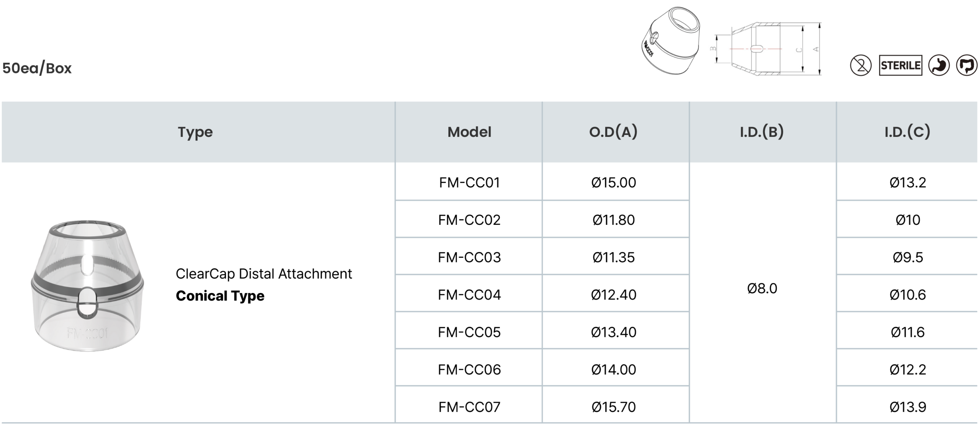Click the I.D.(B) column header

click(x=762, y=132)
